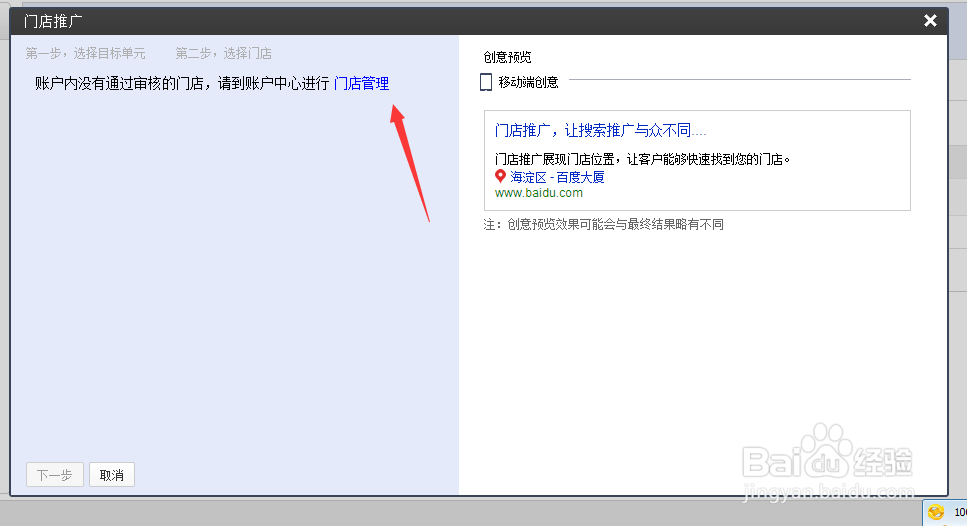Click the 门店推广 dialog title
This screenshot has width=967, height=526.
53,22
